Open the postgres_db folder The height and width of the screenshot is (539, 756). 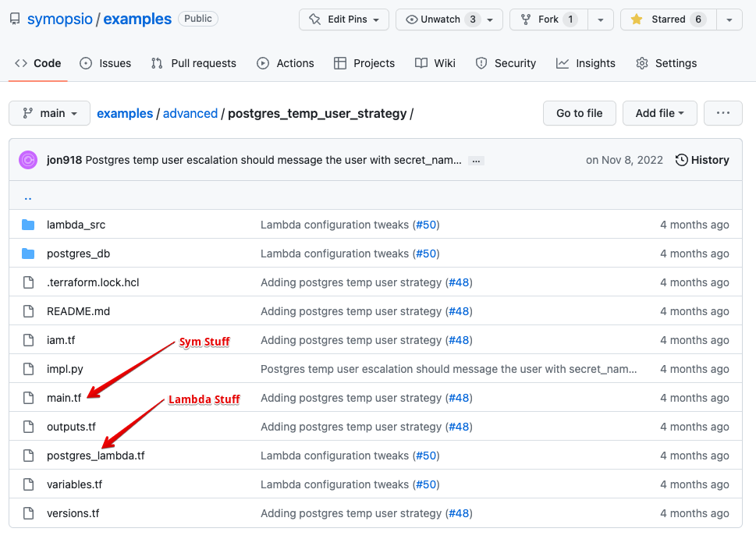[x=78, y=254]
